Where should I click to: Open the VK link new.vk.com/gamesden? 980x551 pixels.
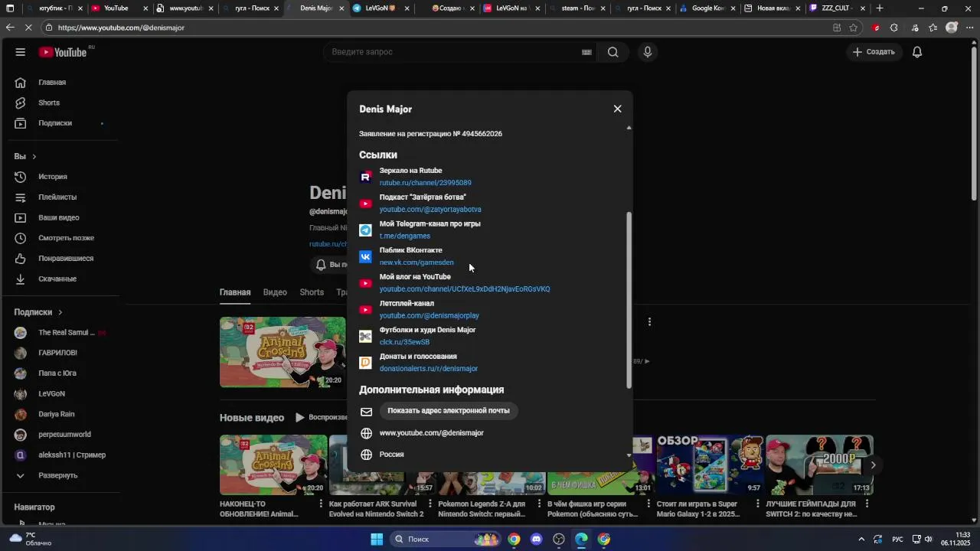416,262
